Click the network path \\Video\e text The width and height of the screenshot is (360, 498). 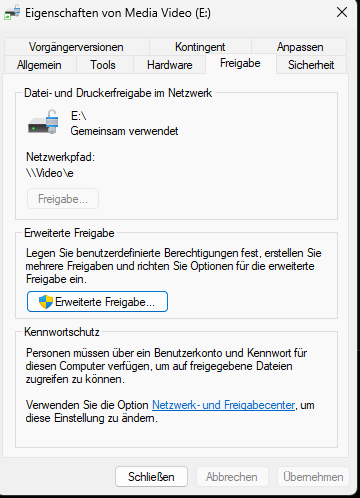50,173
